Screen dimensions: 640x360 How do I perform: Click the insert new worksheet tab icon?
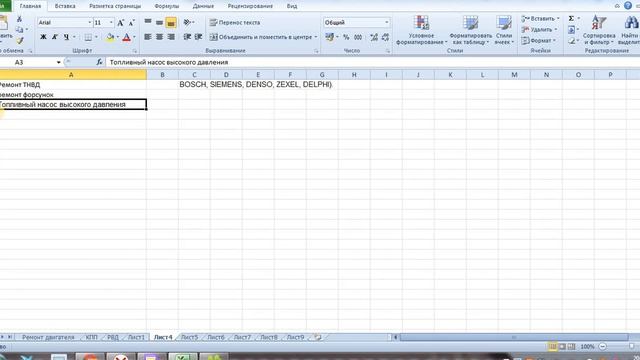(318, 338)
